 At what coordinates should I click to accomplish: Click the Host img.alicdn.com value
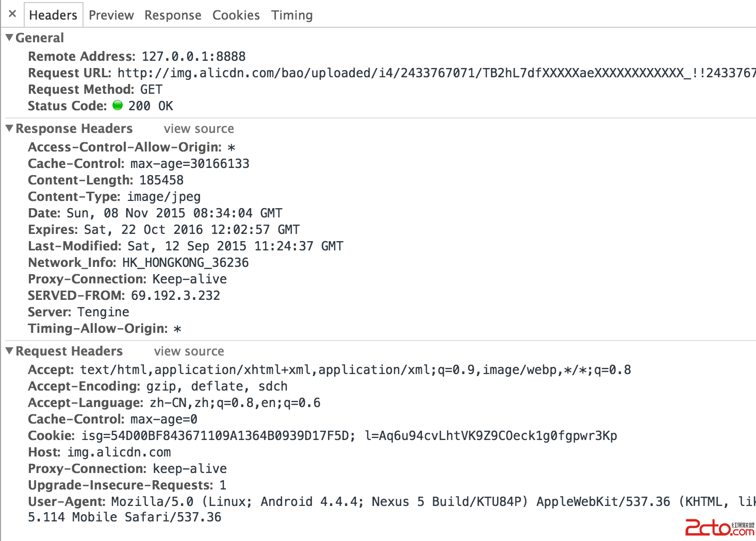tap(119, 452)
